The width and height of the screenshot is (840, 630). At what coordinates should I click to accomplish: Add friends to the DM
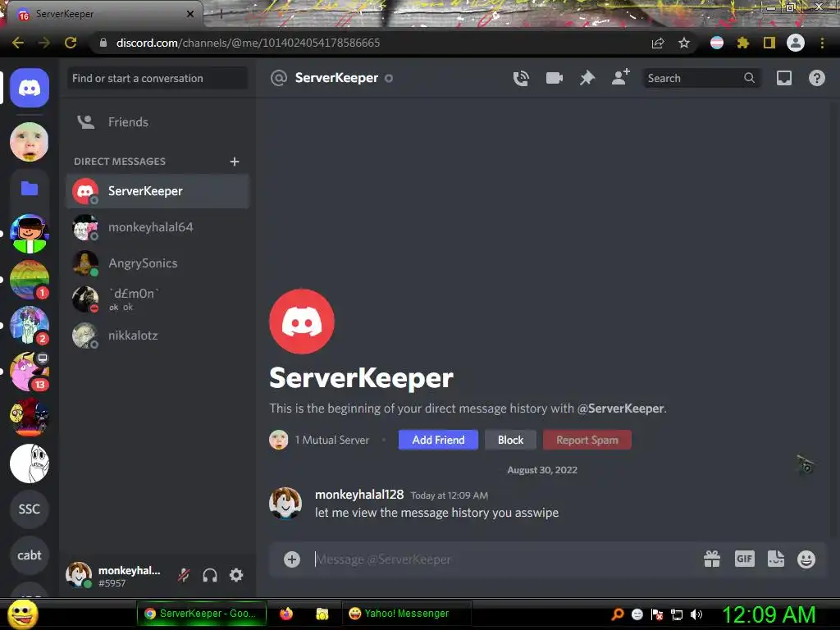pyautogui.click(x=620, y=78)
